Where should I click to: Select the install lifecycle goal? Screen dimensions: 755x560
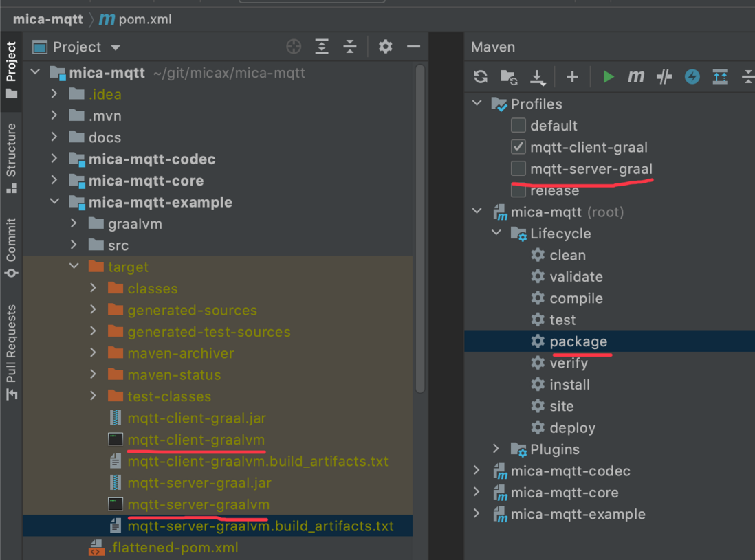tap(569, 385)
